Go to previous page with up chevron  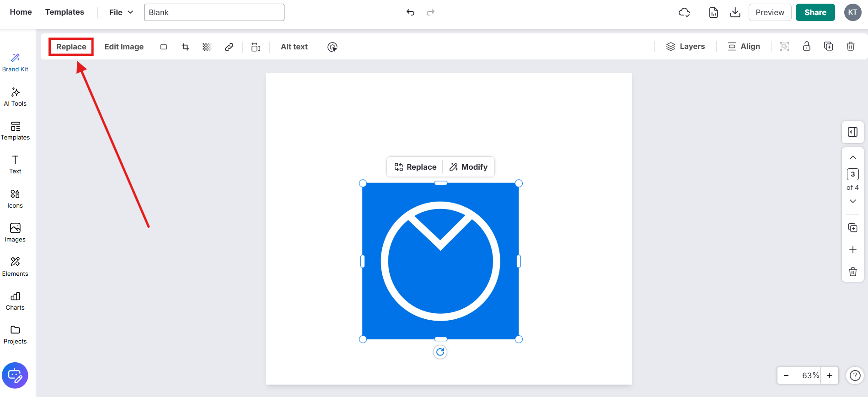852,157
